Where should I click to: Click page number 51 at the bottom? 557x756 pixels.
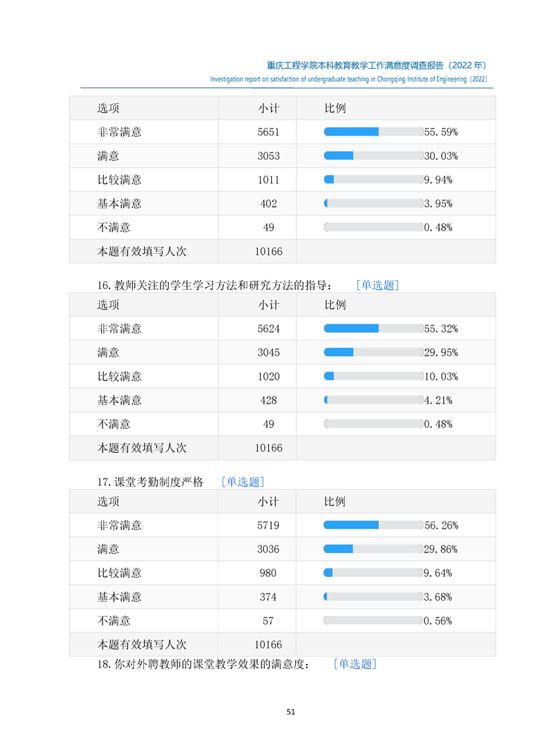(x=291, y=712)
